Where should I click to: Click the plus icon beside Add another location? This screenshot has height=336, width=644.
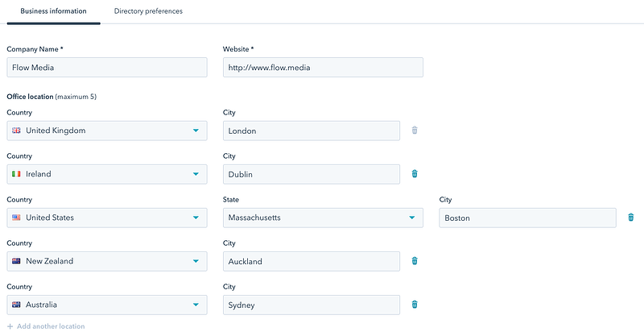pos(10,326)
